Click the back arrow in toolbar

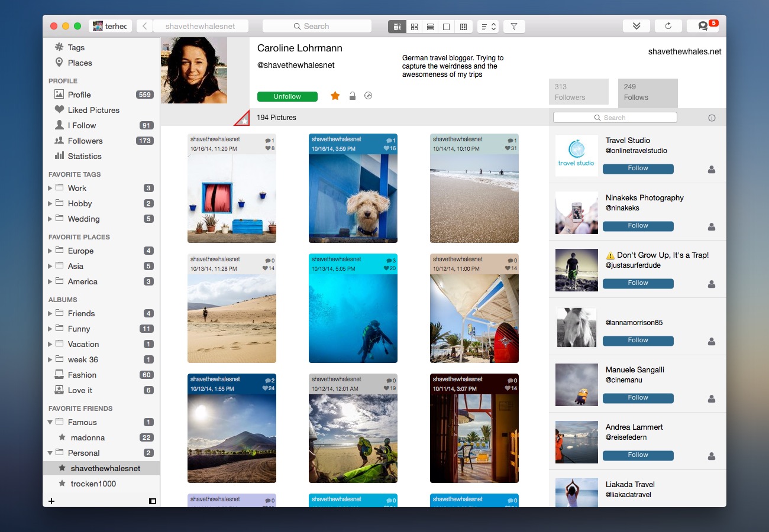coord(145,26)
